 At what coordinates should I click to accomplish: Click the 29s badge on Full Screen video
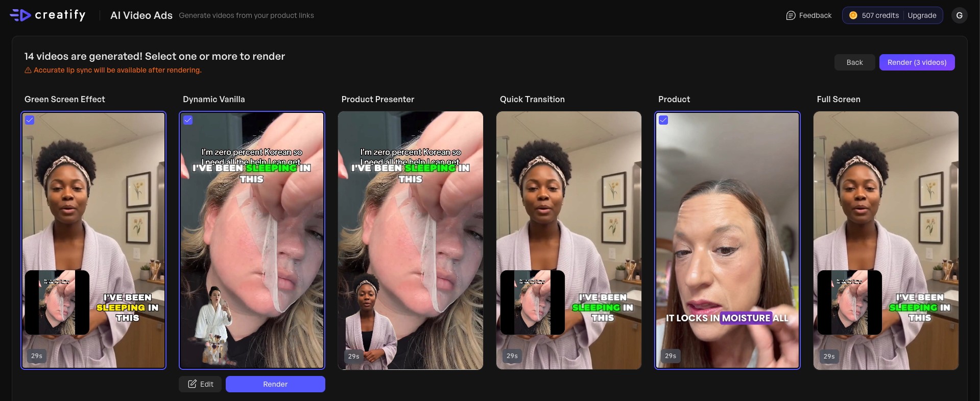(x=829, y=356)
